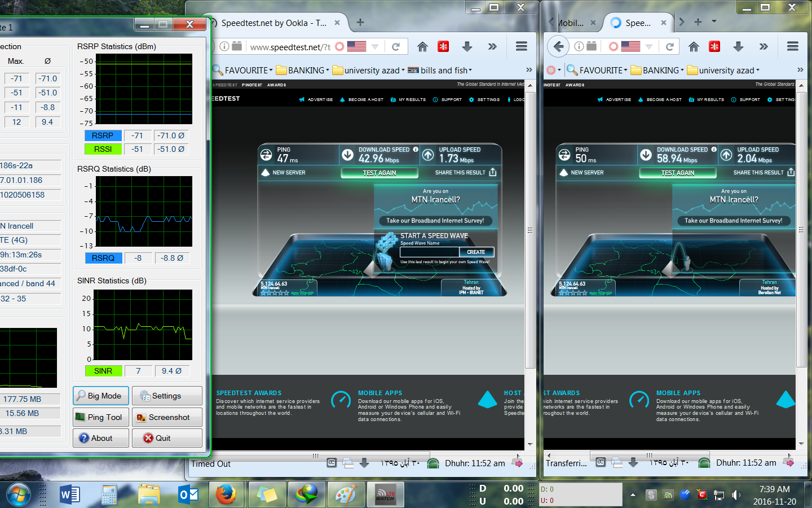The image size is (812, 508).
Task: Open Settings in LTE monitoring tool
Action: (x=167, y=396)
